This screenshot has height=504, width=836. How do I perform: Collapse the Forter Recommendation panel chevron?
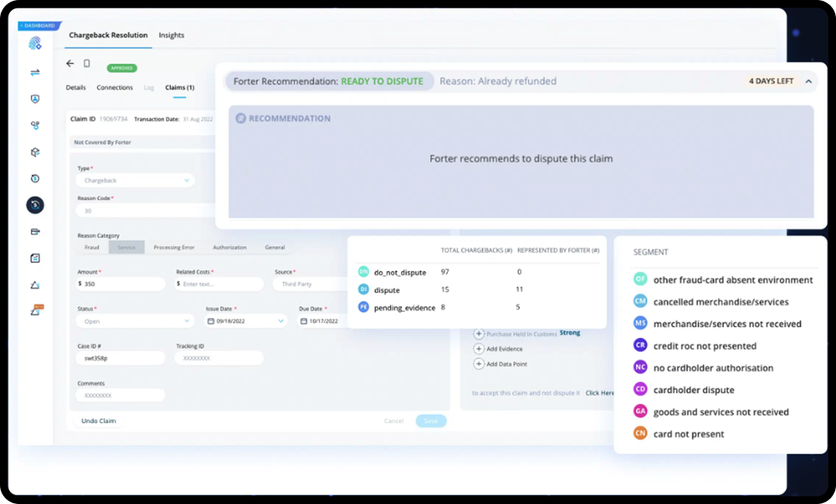[808, 81]
